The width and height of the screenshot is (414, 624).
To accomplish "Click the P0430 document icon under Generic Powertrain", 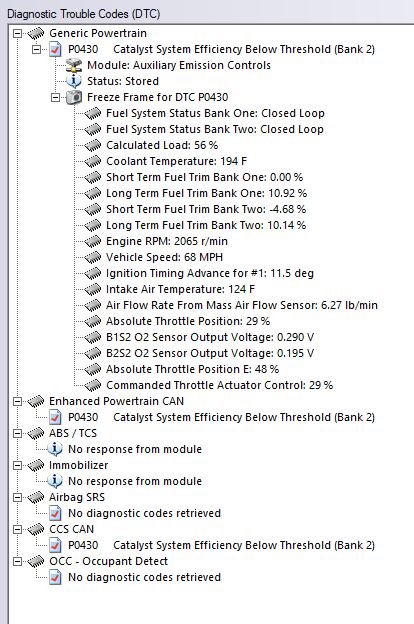I will (x=55, y=49).
